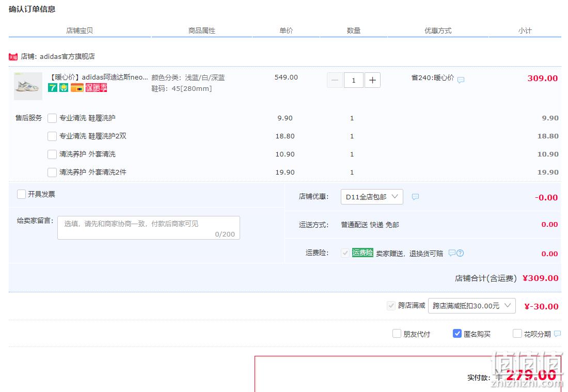Click the 鞋码：45[280mm] size text
Viewport: 568px width, 392px height.
click(x=181, y=88)
